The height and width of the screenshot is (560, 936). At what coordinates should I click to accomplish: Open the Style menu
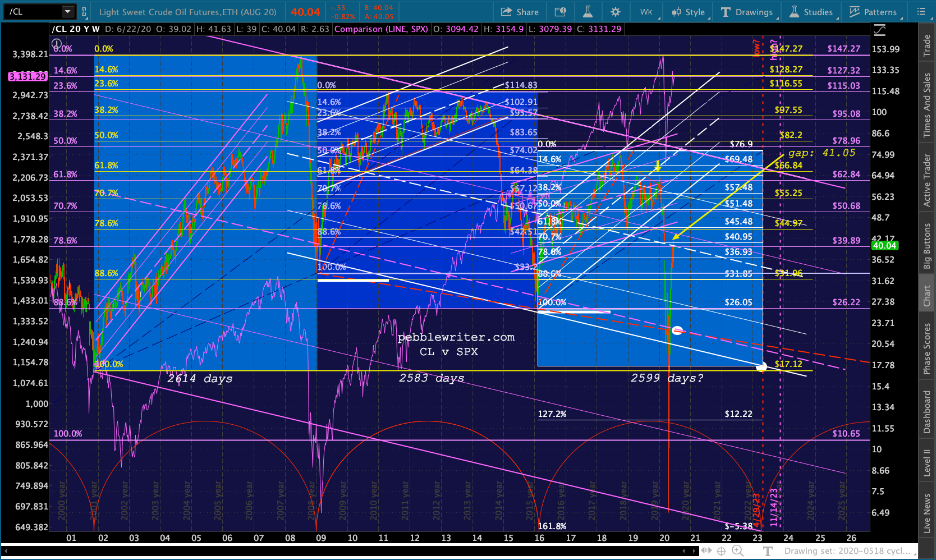[x=689, y=12]
